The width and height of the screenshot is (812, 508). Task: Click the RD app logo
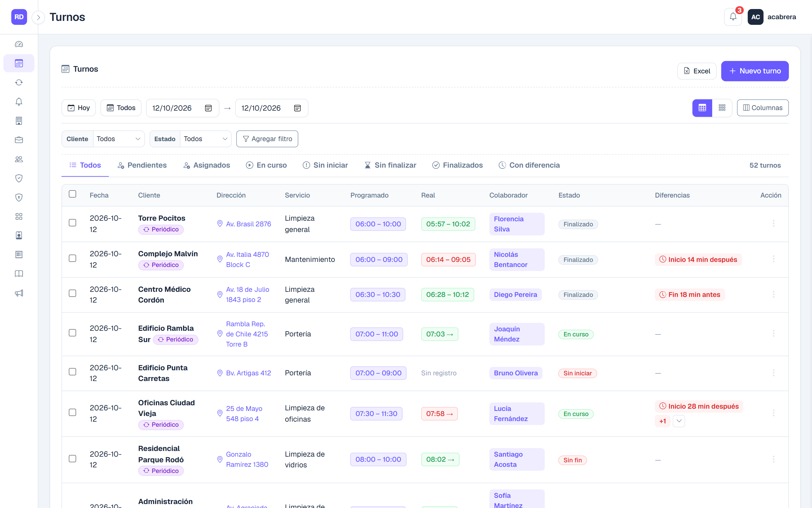click(19, 17)
